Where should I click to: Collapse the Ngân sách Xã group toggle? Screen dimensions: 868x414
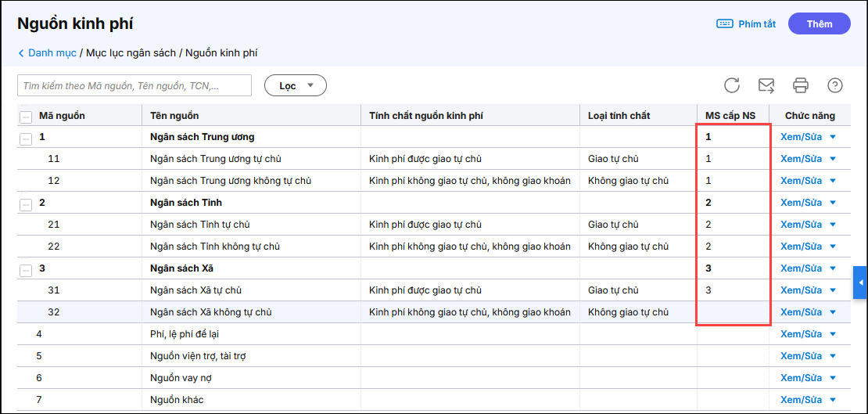26,269
